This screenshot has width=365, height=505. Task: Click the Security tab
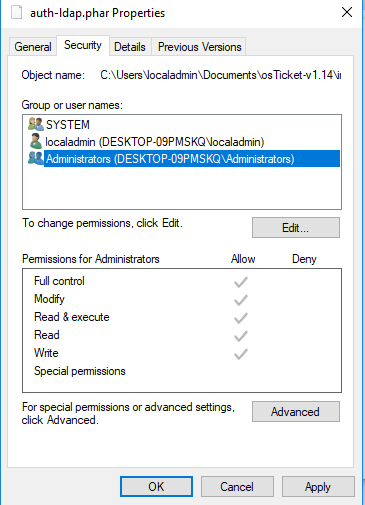tap(83, 45)
